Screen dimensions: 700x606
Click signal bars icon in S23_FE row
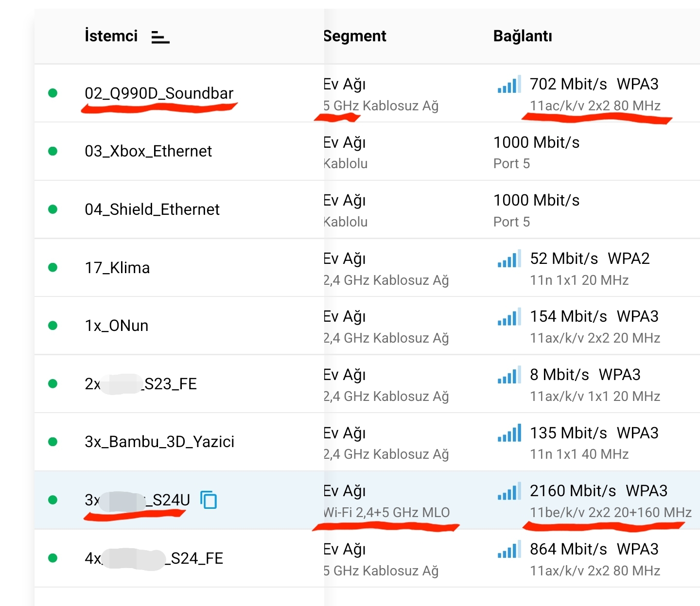coord(509,375)
